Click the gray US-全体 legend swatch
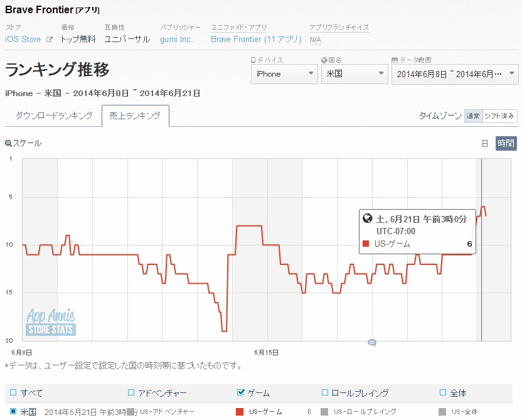522x420 pixels. (442, 412)
